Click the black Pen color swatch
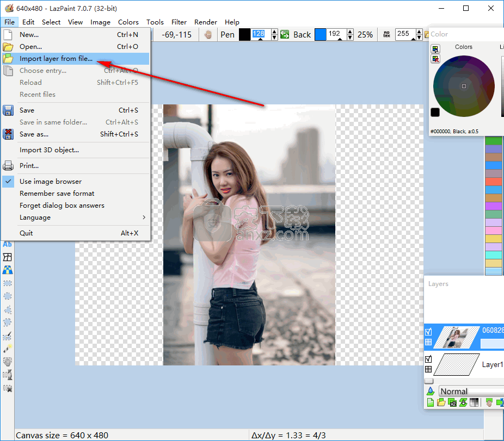Viewport: 504px width, 441px height. click(244, 34)
